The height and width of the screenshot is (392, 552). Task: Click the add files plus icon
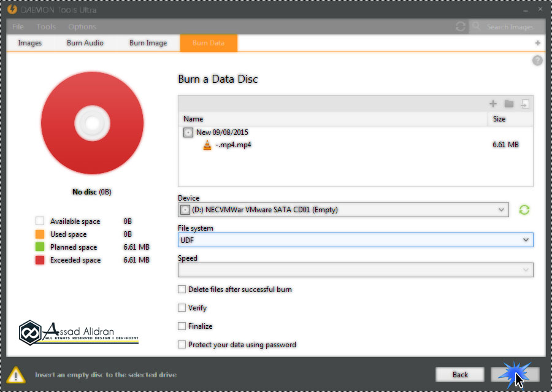(x=493, y=104)
